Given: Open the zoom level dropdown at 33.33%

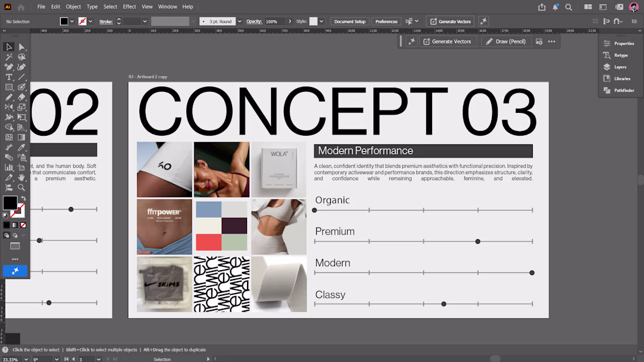Looking at the screenshot, I should [26, 359].
